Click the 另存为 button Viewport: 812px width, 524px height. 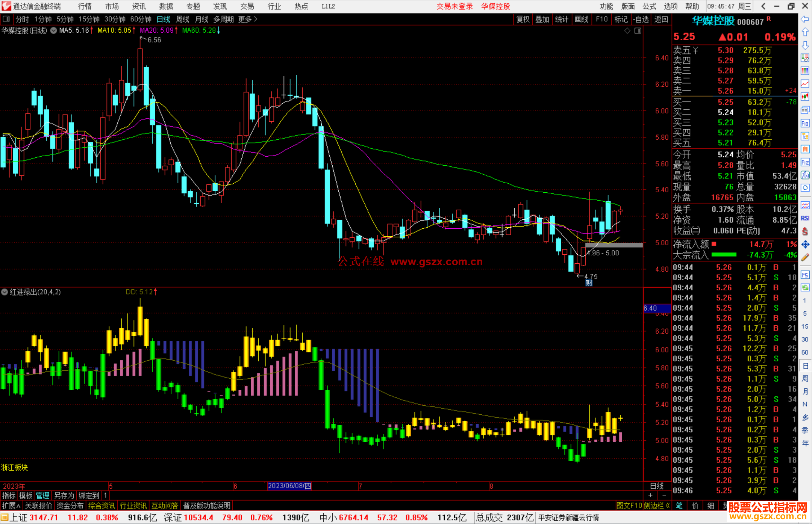[64, 495]
